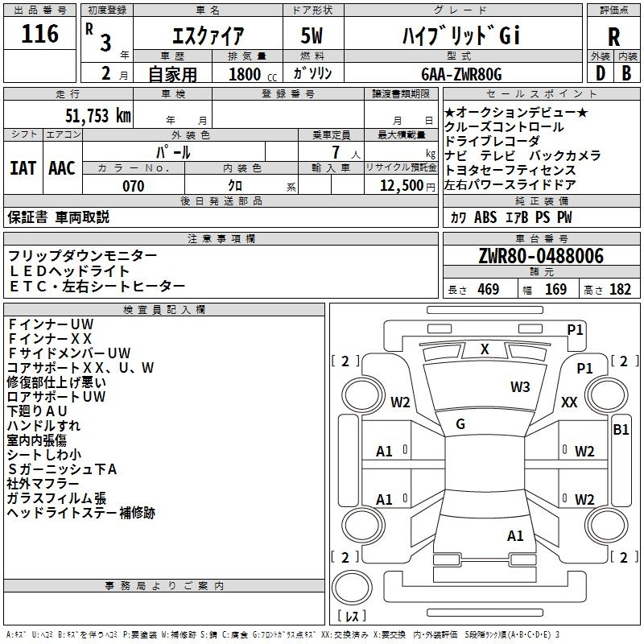This screenshot has height=644, width=644.
Task: Click inspector note ＦサイドメンバーＵＷ
Action: (69, 353)
